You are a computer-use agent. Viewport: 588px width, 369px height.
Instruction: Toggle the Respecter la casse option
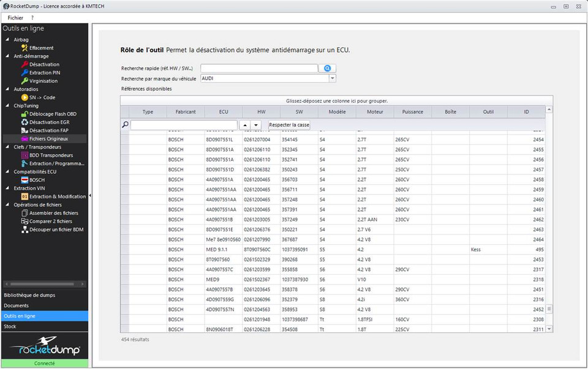(x=289, y=125)
